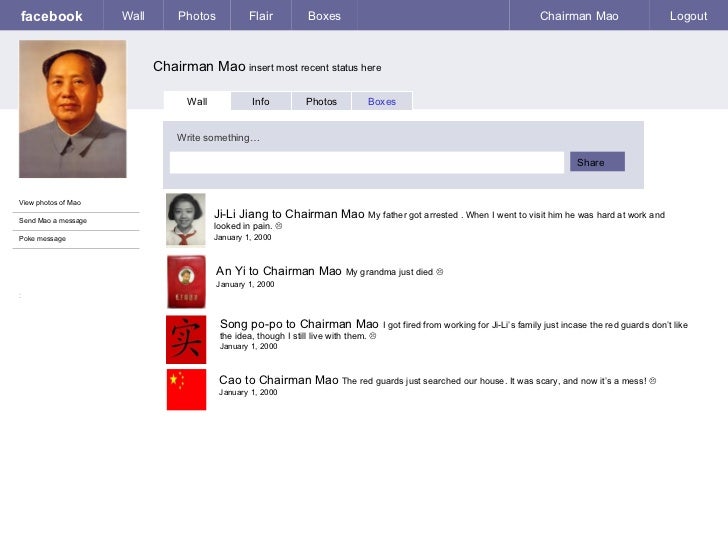
Task: Click Chairman Mao in the header bar
Action: (x=579, y=16)
